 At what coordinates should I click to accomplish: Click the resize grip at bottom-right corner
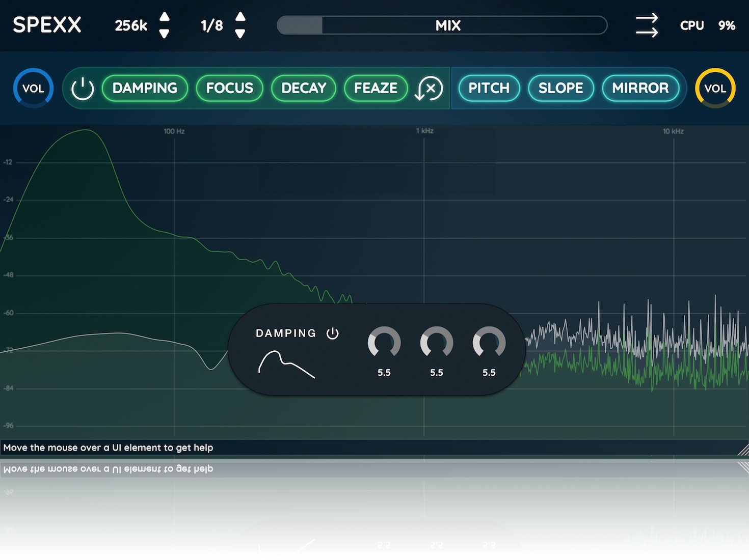[x=743, y=450]
